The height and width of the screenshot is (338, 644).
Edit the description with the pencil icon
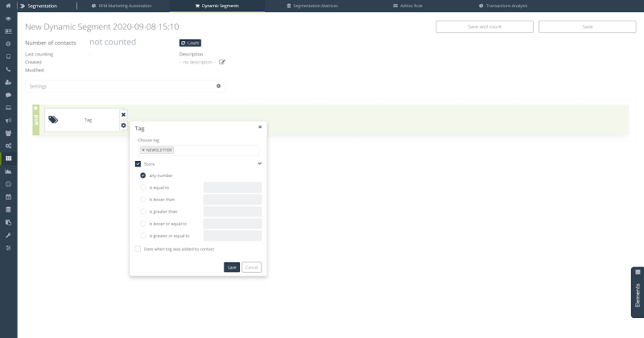222,62
